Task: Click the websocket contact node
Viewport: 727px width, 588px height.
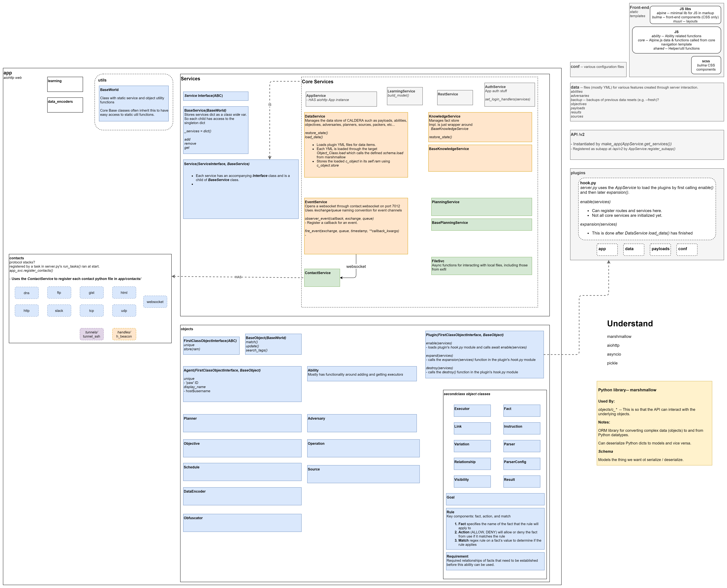Action: (155, 302)
